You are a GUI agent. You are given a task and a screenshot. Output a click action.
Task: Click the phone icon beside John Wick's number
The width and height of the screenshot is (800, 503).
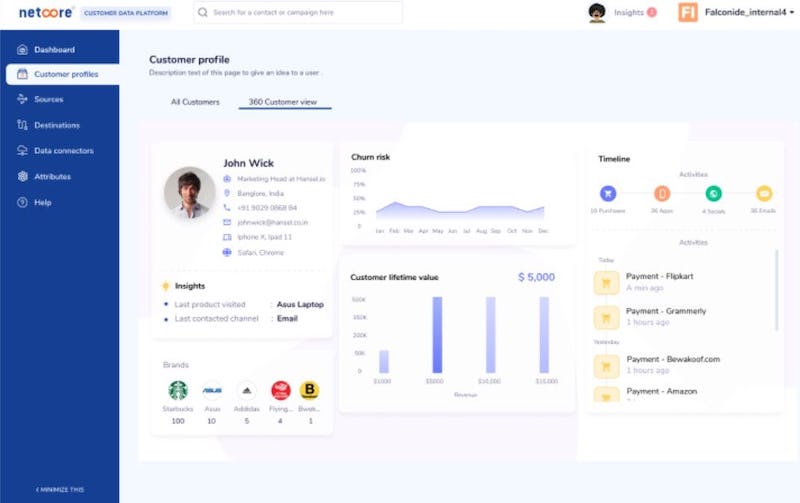pos(227,208)
